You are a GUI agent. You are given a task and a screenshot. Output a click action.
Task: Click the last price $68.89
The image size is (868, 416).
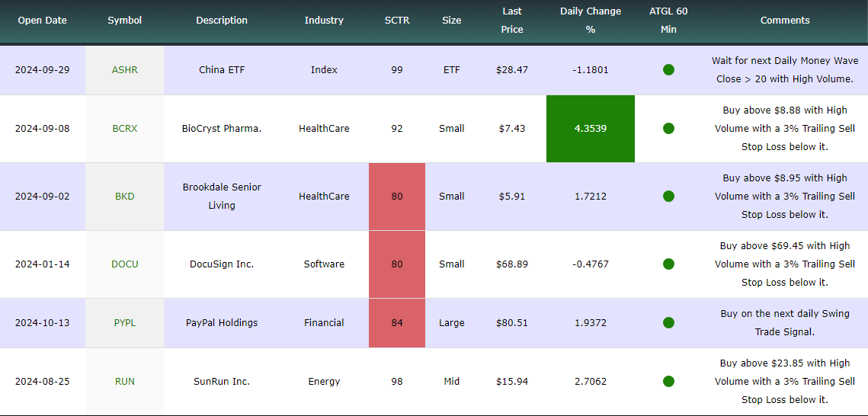(x=512, y=264)
